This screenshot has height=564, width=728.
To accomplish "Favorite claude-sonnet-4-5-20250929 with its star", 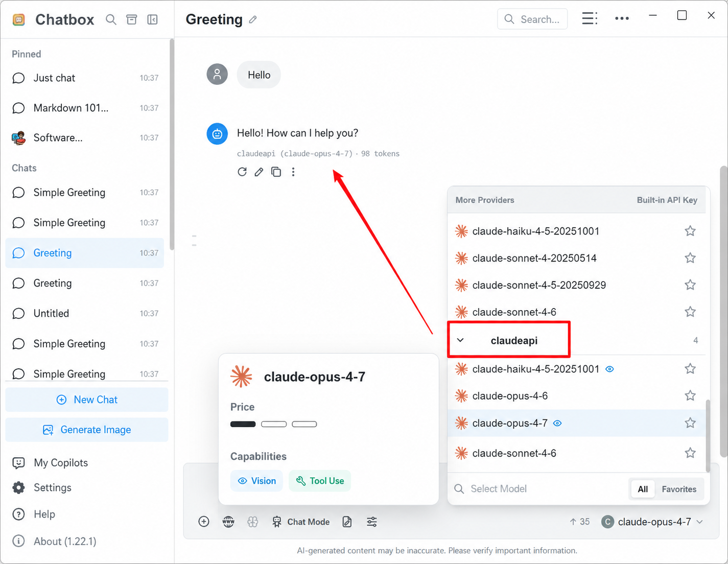I will point(690,285).
